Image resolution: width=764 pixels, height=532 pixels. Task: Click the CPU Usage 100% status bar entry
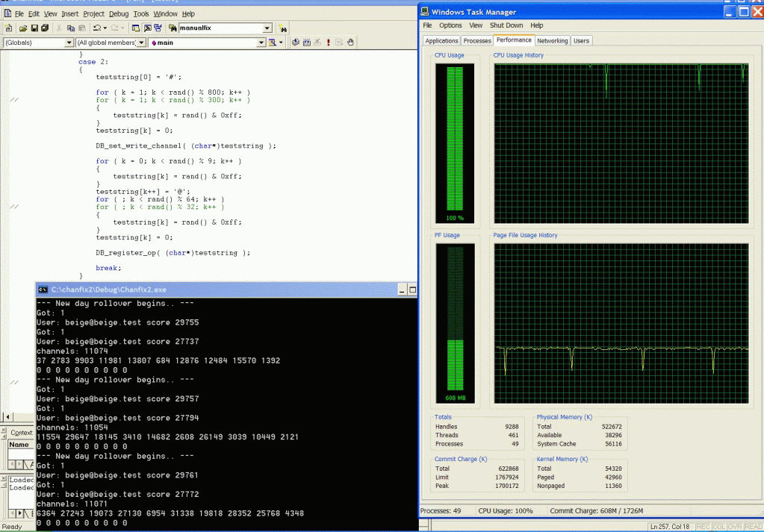click(x=506, y=511)
